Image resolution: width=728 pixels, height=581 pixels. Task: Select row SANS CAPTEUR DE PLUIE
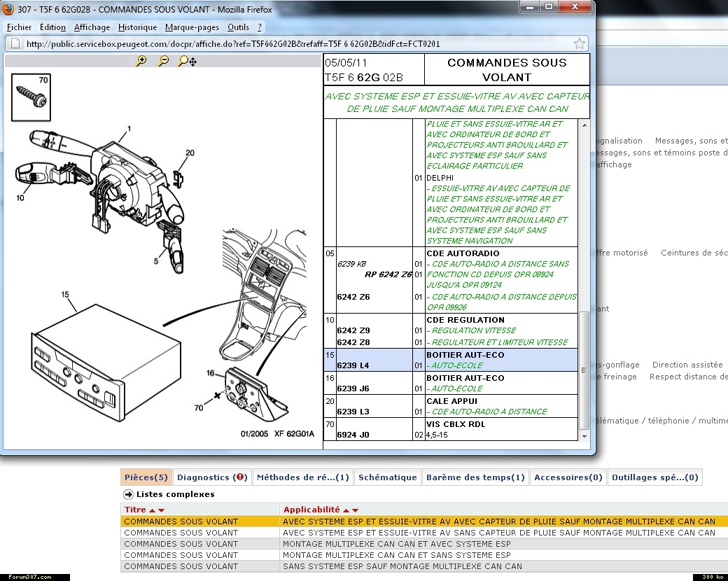pos(424,533)
